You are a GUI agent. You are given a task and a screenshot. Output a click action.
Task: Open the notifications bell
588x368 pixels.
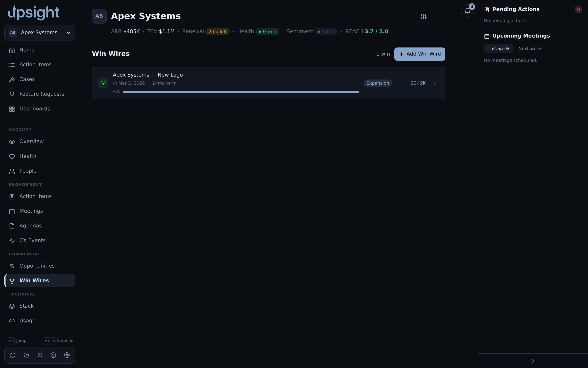click(467, 11)
